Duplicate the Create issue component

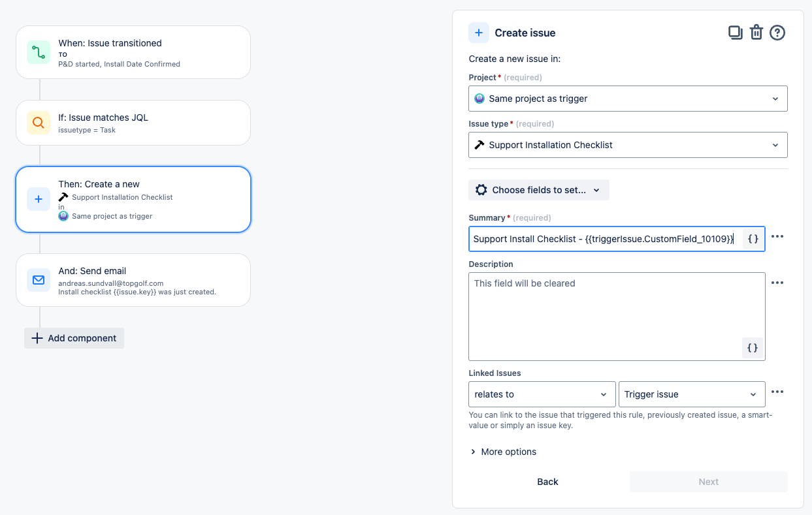[736, 33]
